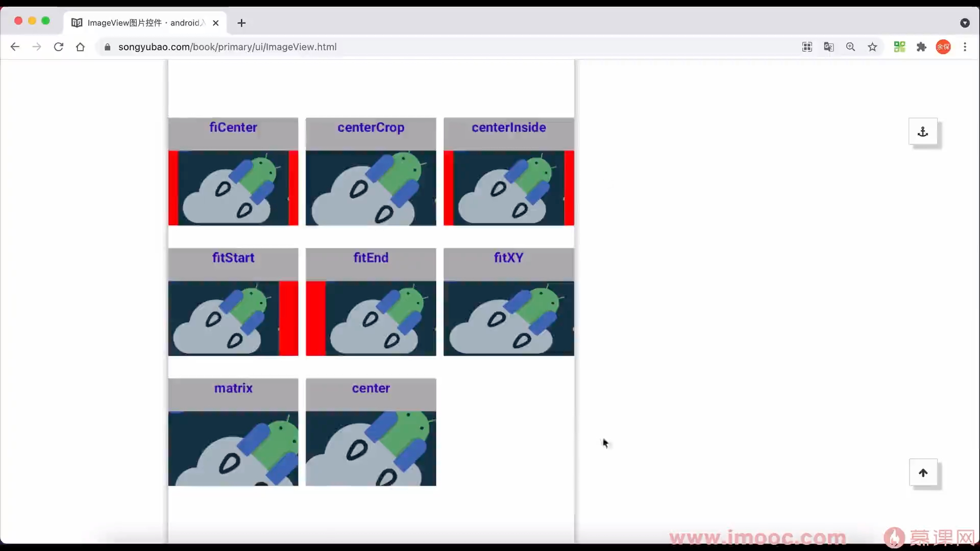
Task: View site security lock info
Action: tap(107, 47)
